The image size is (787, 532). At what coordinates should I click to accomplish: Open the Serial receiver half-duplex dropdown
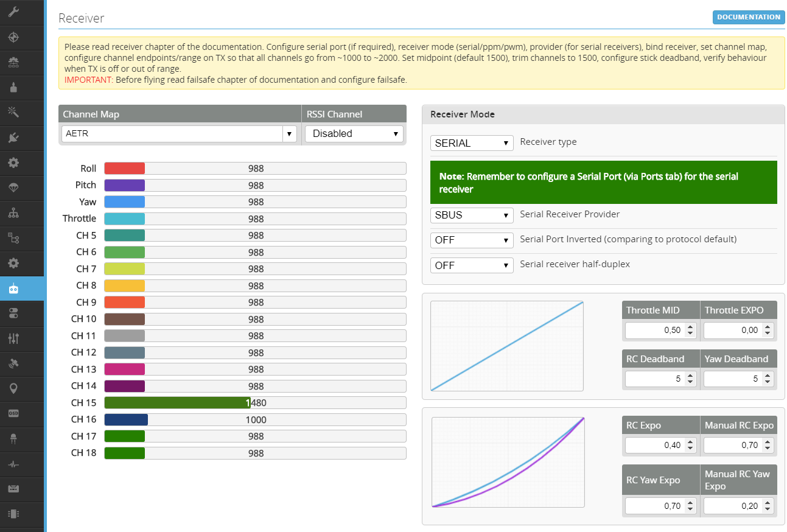(x=471, y=265)
